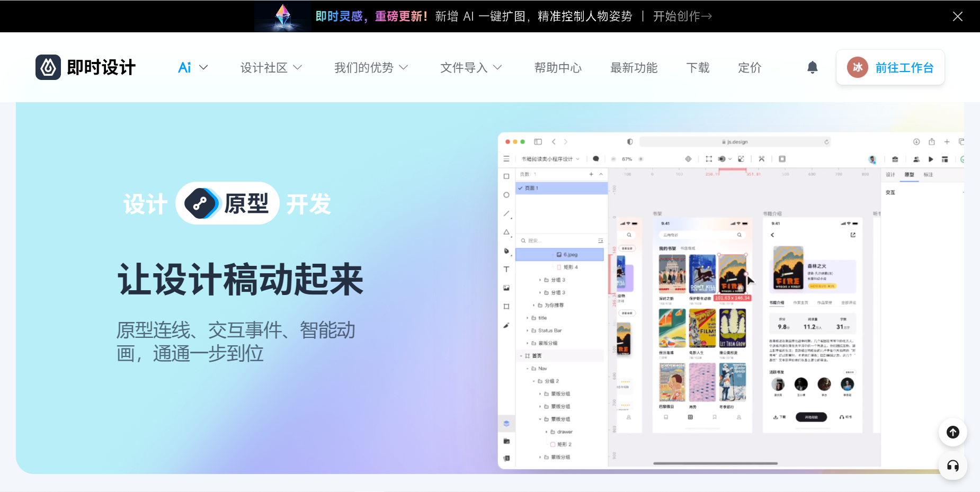The width and height of the screenshot is (980, 492).
Task: Expand the Status Bar layer group
Action: point(528,330)
